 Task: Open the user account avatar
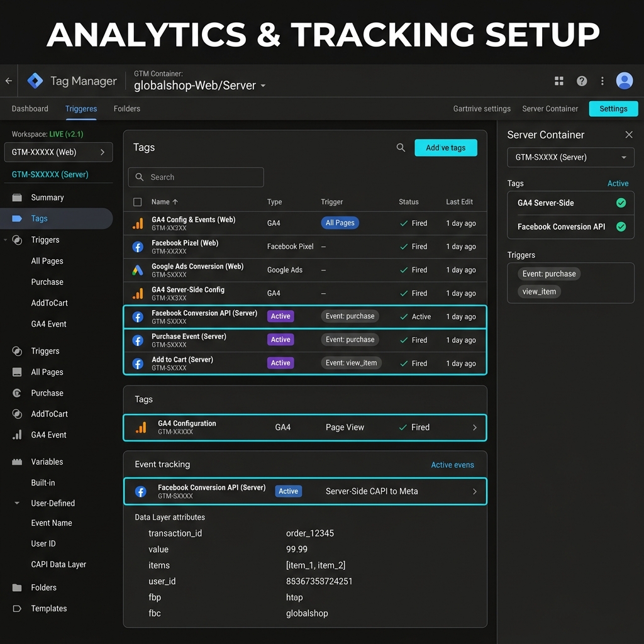(x=625, y=80)
